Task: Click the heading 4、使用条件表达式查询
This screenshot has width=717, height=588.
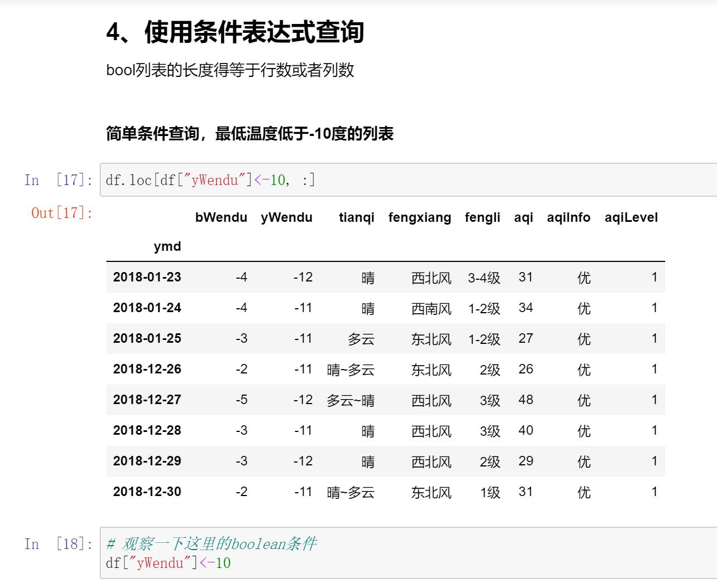Action: (x=235, y=32)
